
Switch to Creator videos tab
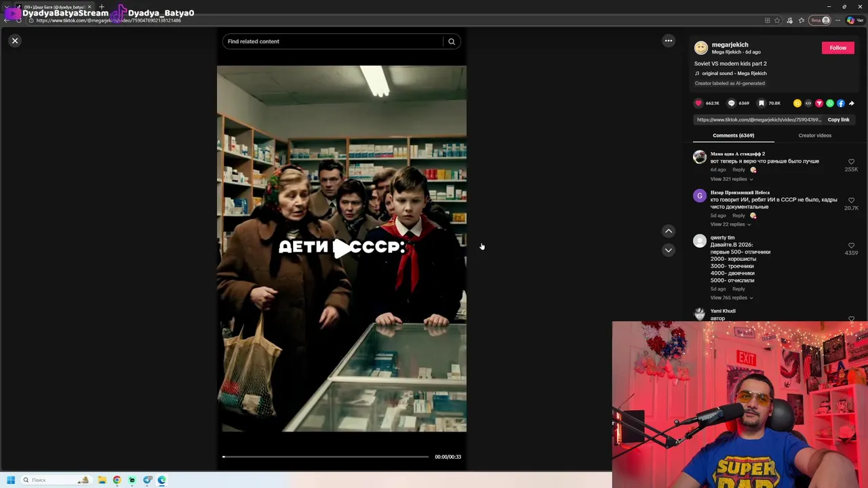(814, 136)
